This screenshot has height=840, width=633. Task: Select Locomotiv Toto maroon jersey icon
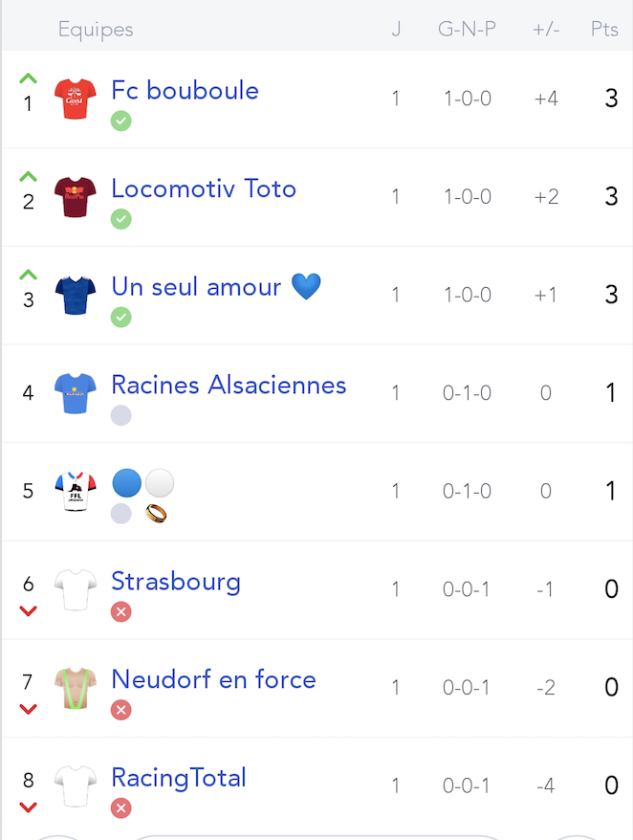coord(75,197)
